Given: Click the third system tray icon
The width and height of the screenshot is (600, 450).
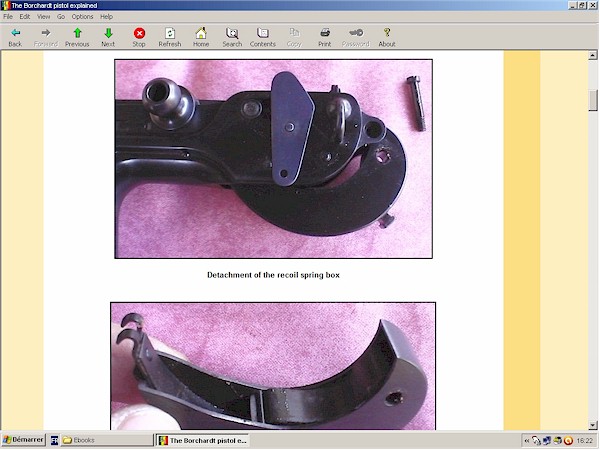Looking at the screenshot, I should coord(558,441).
